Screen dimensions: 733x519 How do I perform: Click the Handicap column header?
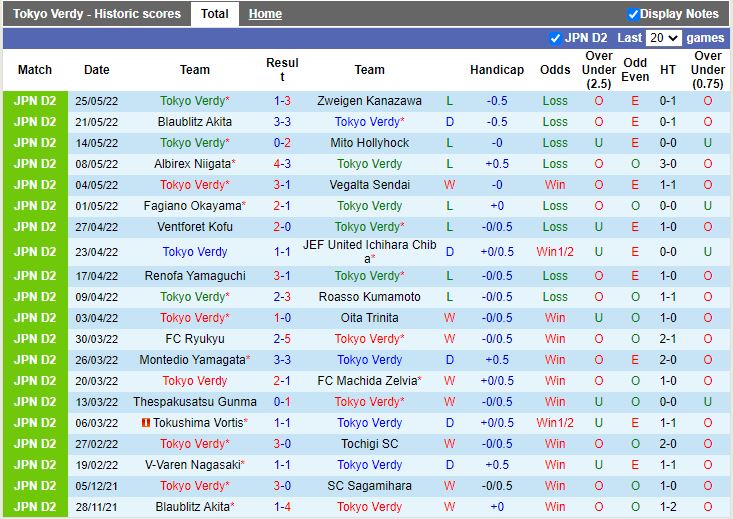click(497, 70)
